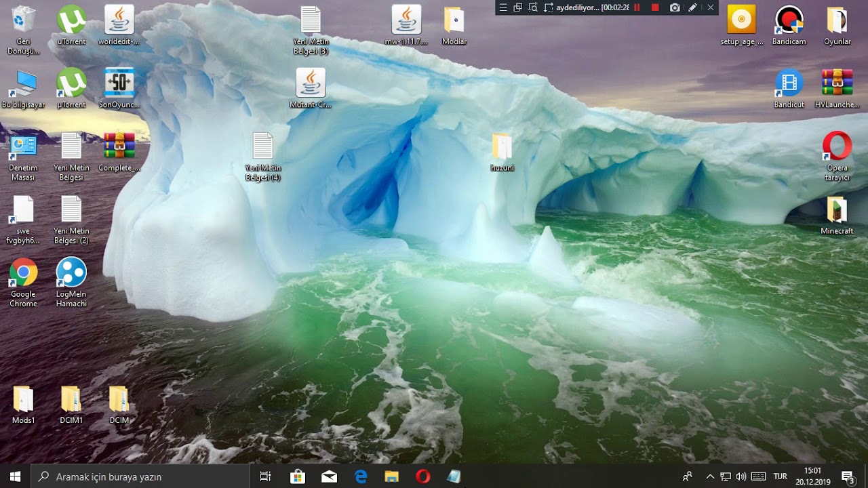
Task: Pause the Bandicam recording
Action: (637, 7)
